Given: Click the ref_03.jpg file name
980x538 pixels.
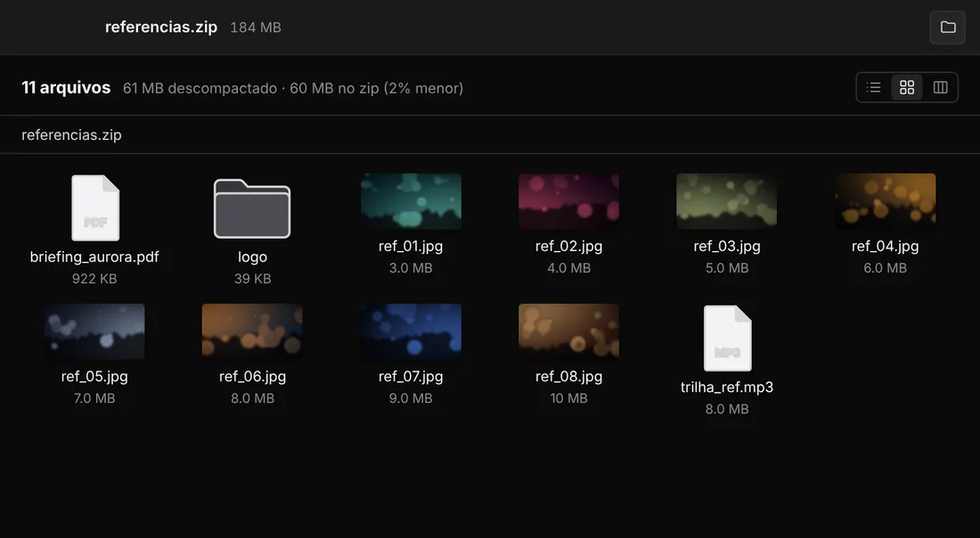Looking at the screenshot, I should [727, 246].
